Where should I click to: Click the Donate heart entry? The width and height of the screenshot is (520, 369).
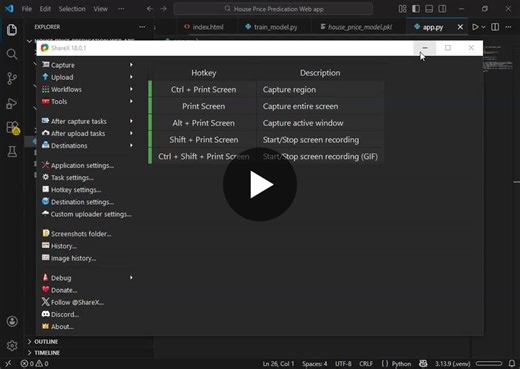pyautogui.click(x=64, y=290)
